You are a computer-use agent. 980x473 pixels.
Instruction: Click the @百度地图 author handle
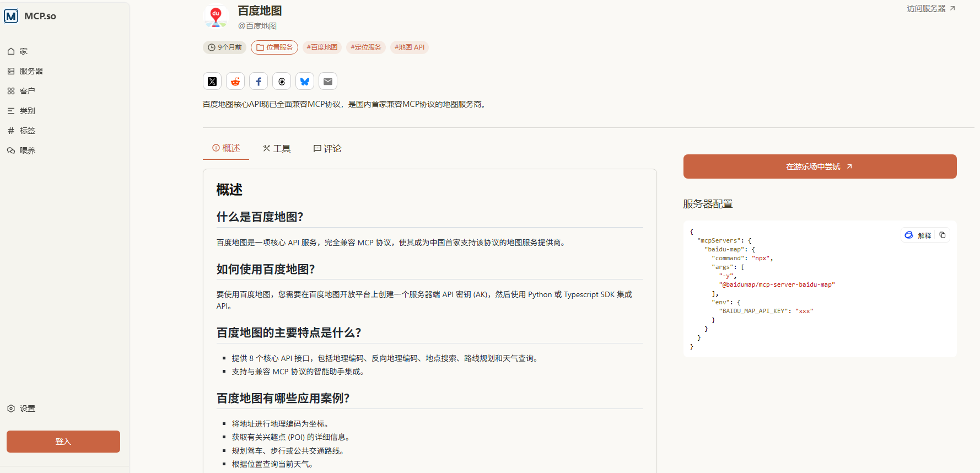coord(257,26)
